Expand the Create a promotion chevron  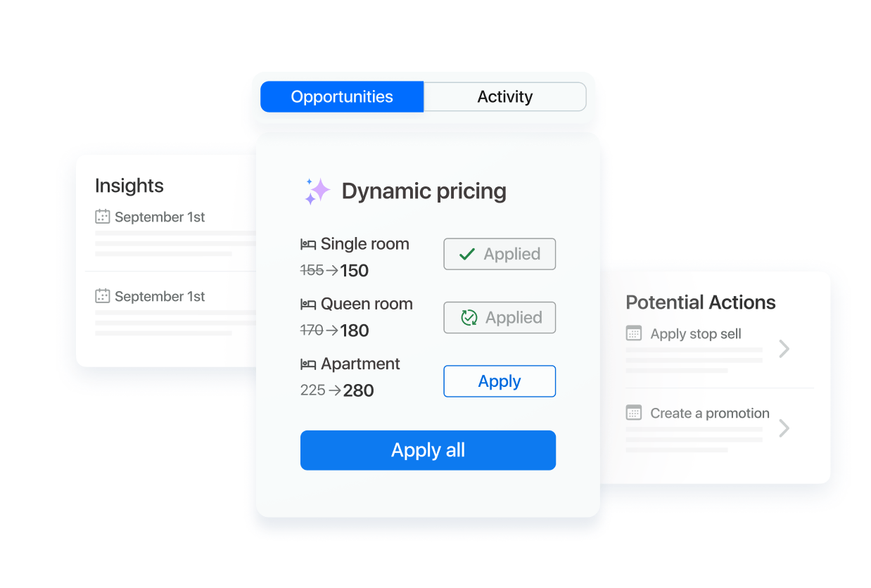pos(784,428)
